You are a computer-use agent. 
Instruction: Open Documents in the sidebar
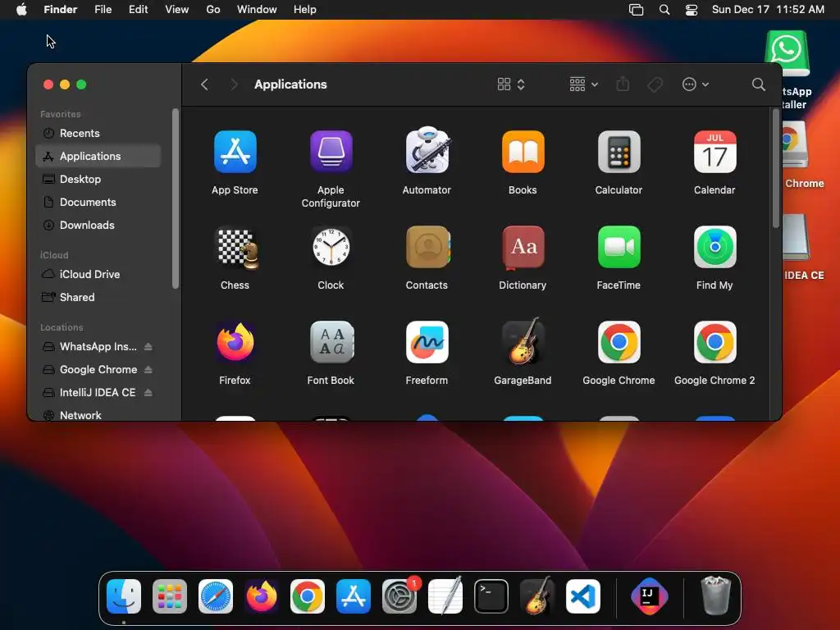(98, 203)
